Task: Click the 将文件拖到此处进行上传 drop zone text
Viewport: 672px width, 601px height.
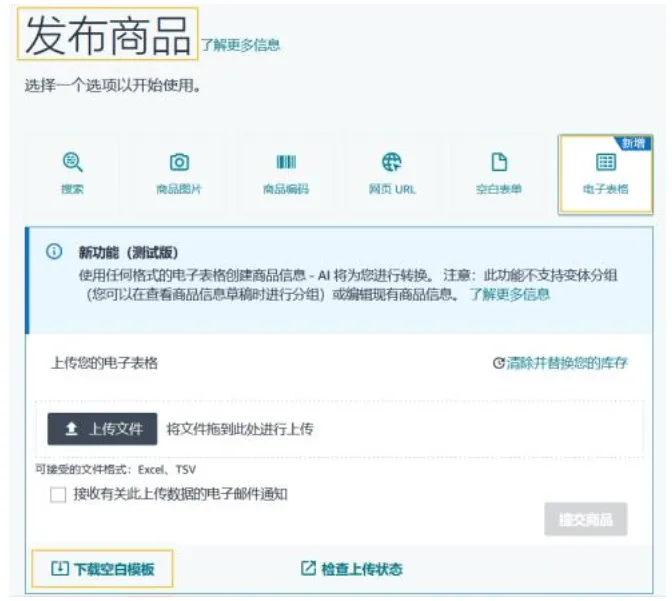Action: click(x=240, y=429)
